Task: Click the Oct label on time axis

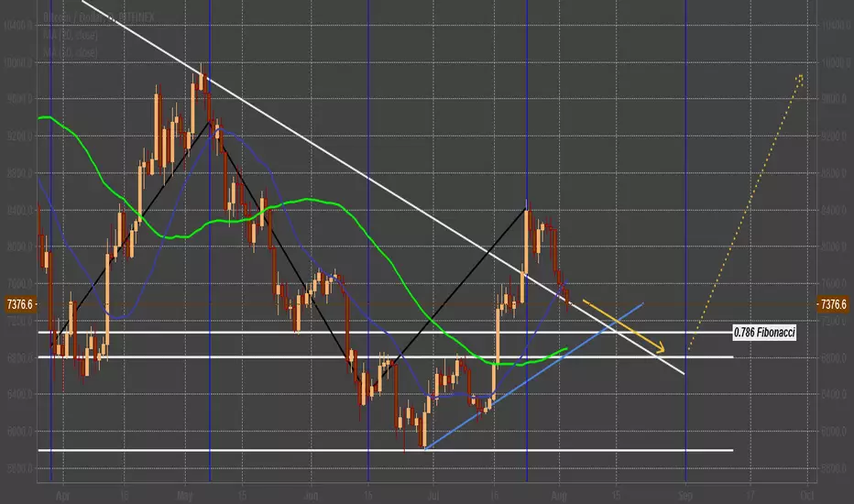Action: coord(807,496)
